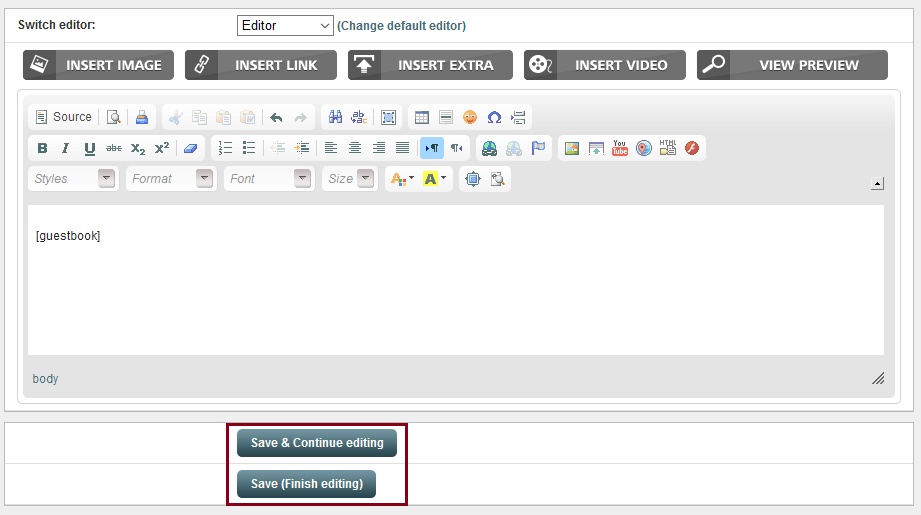Open the Change default editor link
The height and width of the screenshot is (515, 921).
401,26
